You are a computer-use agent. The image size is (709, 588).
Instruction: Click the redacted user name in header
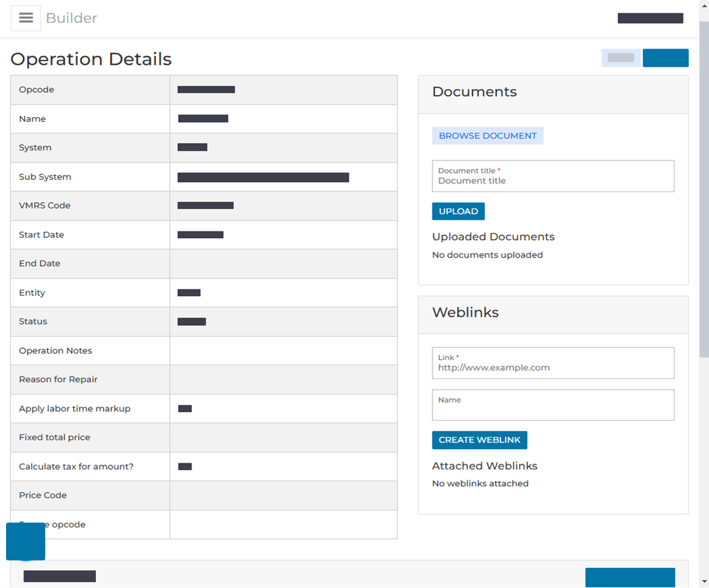click(x=650, y=18)
